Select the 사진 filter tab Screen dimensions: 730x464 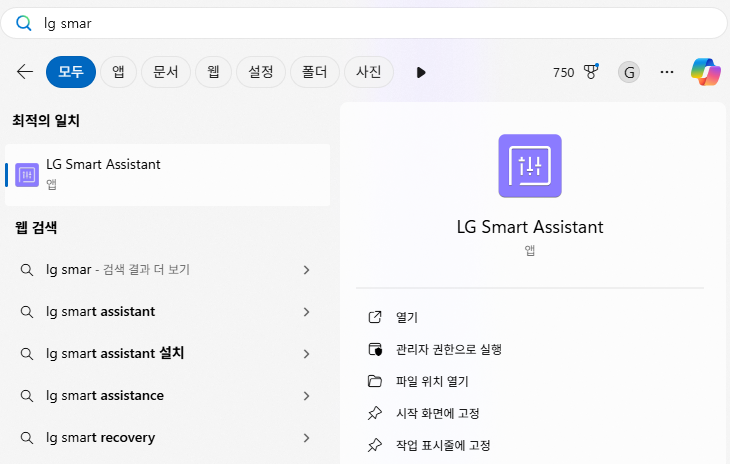pyautogui.click(x=369, y=72)
